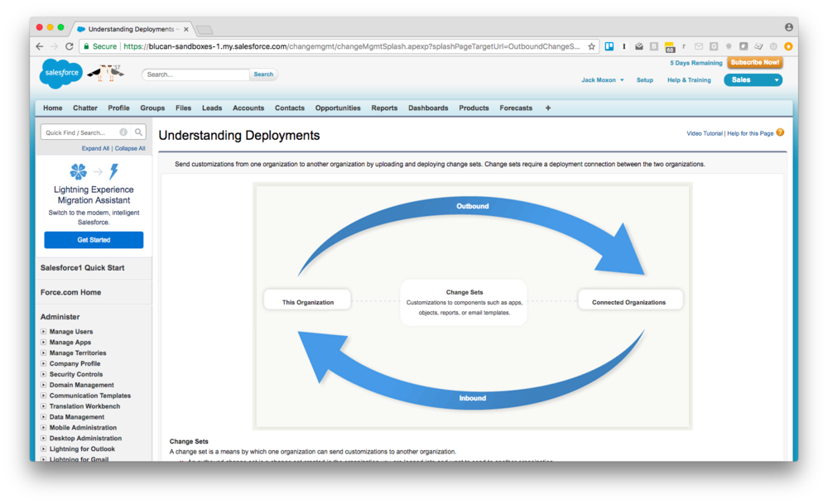Viewport: 828px width, 504px height.
Task: Expand the Manage Apps tree node
Action: tap(43, 342)
